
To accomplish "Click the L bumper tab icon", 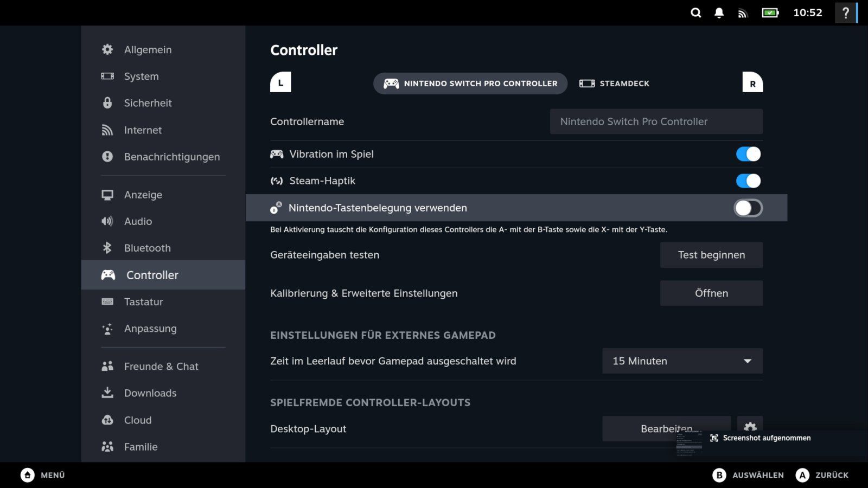I will [x=280, y=82].
